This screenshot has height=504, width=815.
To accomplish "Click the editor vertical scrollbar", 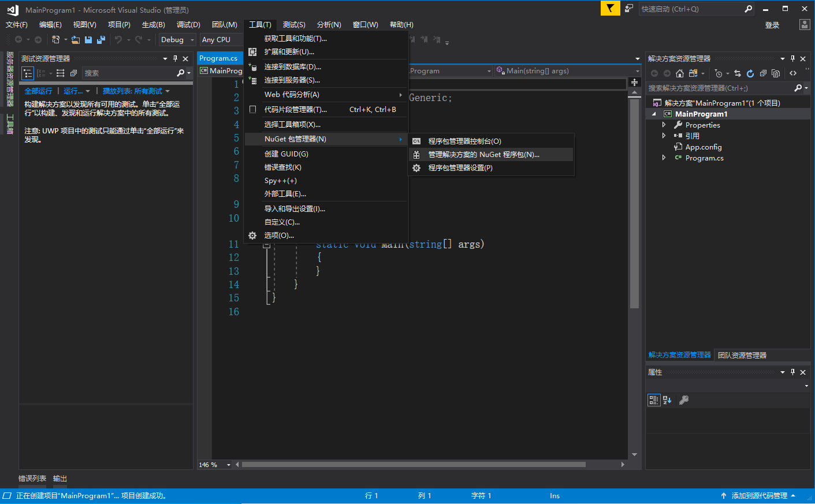I will tap(634, 203).
